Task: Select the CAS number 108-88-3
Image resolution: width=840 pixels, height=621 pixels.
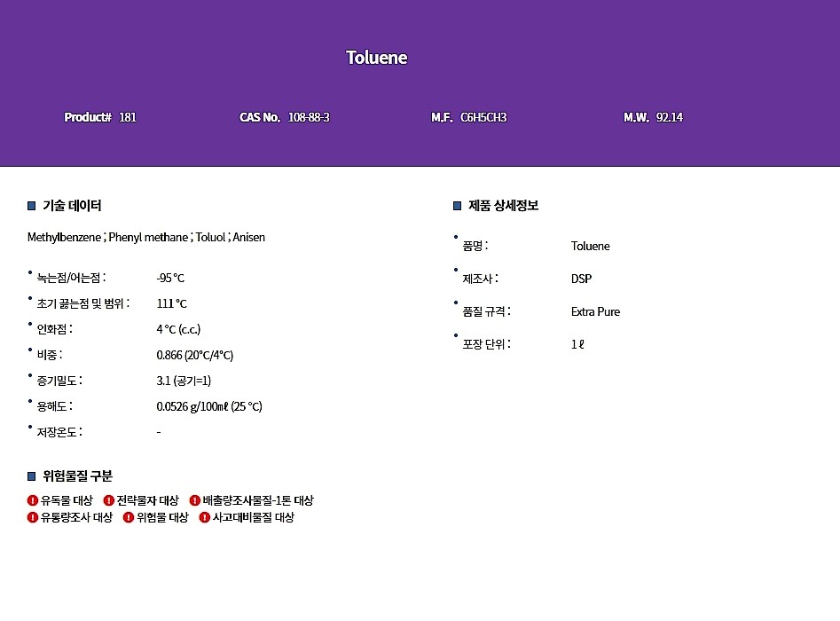Action: (309, 117)
